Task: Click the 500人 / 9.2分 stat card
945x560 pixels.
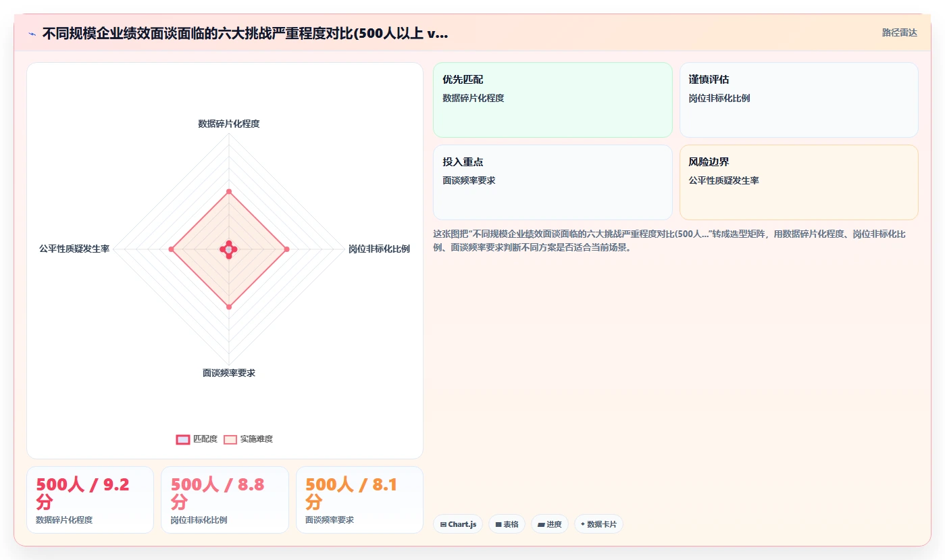Action: pyautogui.click(x=90, y=500)
